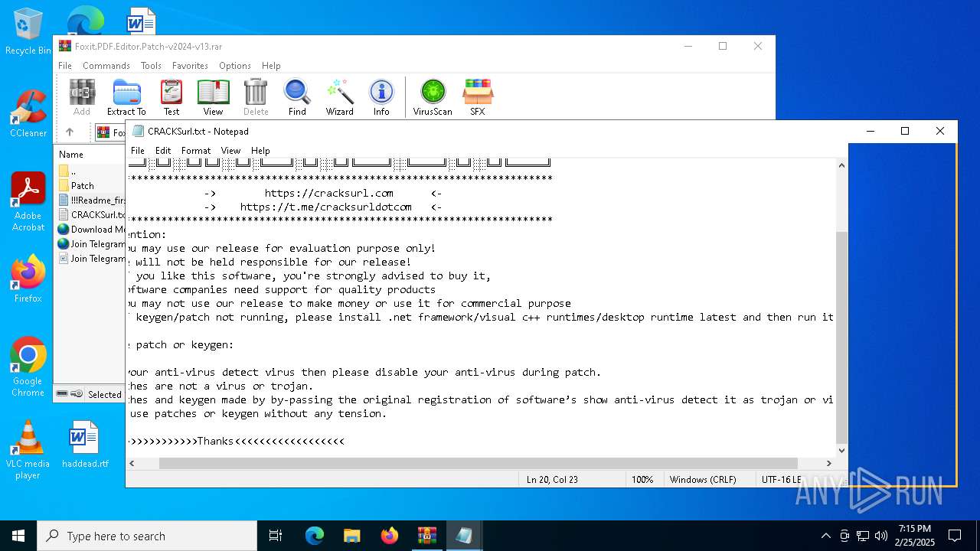
Task: Click Firefox icon in taskbar
Action: pyautogui.click(x=390, y=536)
